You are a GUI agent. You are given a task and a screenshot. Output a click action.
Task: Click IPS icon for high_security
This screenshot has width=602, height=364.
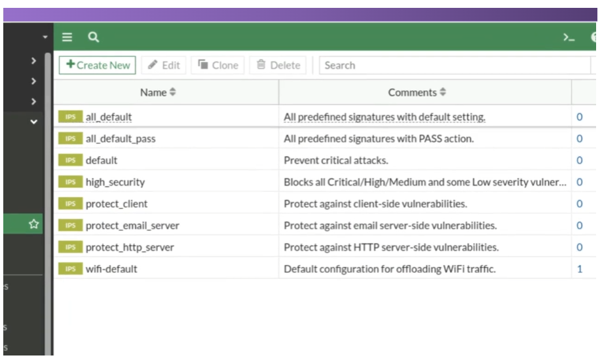70,182
